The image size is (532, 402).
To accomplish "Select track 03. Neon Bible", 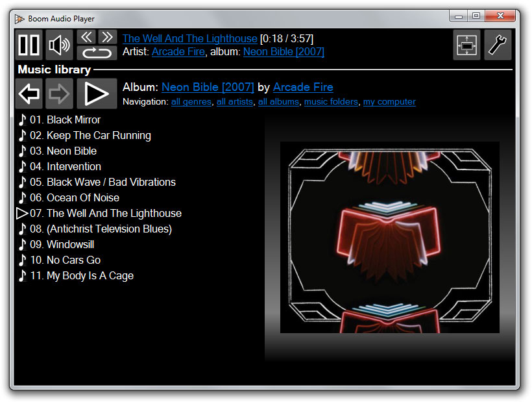I will pyautogui.click(x=63, y=151).
